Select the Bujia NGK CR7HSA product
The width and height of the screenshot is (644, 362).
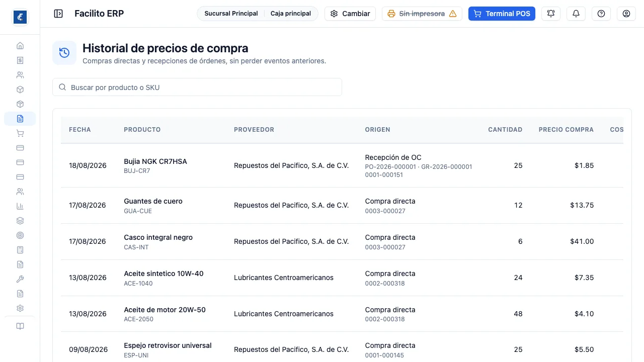pyautogui.click(x=155, y=161)
